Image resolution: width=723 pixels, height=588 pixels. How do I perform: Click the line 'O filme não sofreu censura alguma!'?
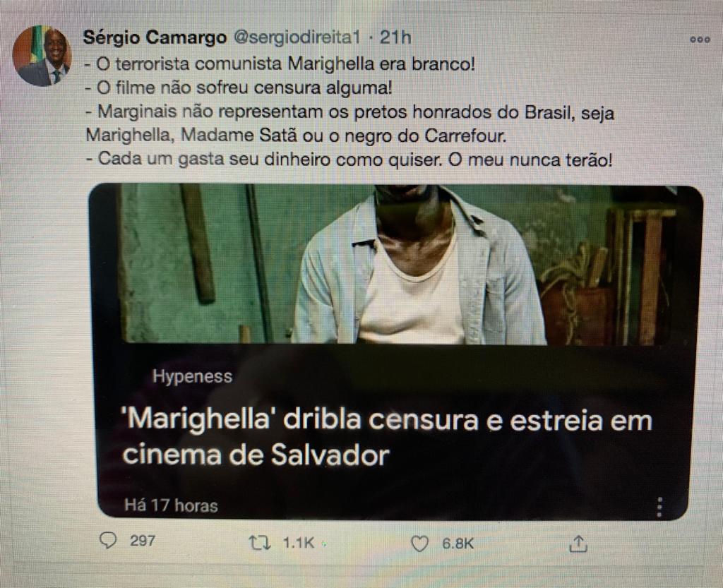pos(239,88)
